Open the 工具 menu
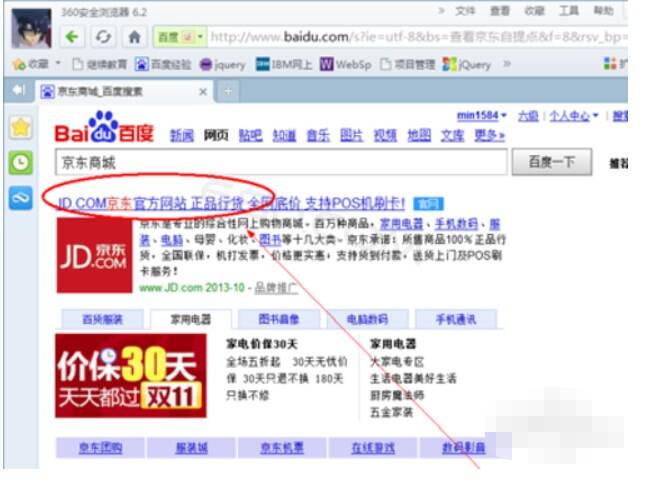Viewport: 672px width, 497px height. click(569, 11)
